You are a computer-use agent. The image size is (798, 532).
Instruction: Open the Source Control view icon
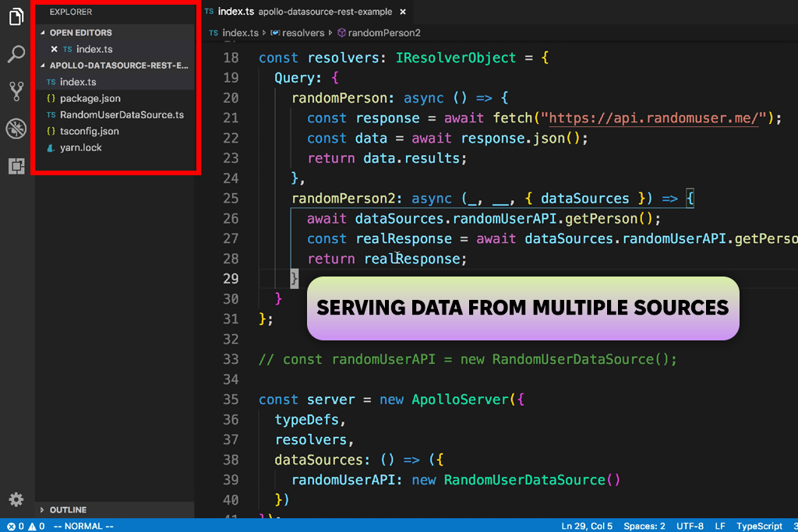[x=16, y=91]
